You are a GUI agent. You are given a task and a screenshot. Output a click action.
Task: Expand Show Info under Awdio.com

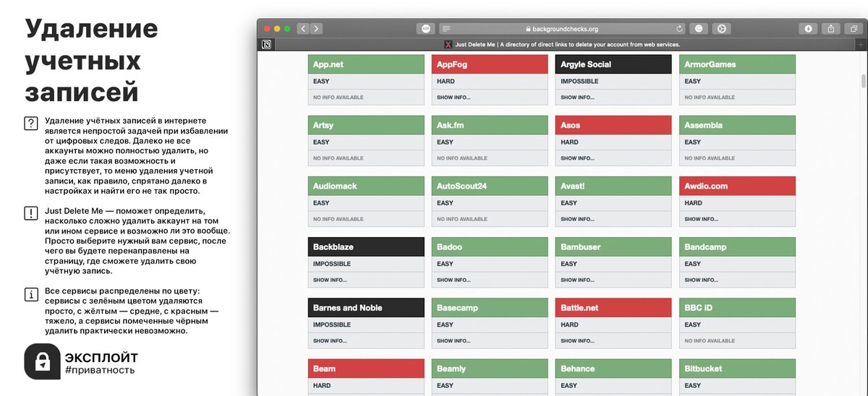point(701,218)
